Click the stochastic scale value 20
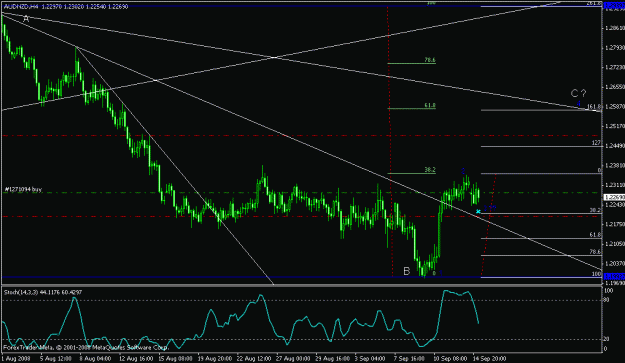The width and height of the screenshot is (625, 363). [x=607, y=339]
